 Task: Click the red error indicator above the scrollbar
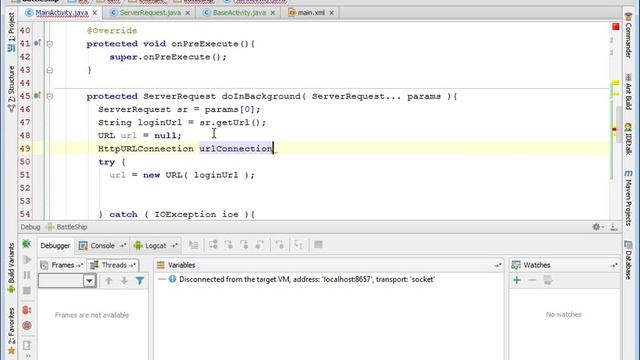point(616,27)
